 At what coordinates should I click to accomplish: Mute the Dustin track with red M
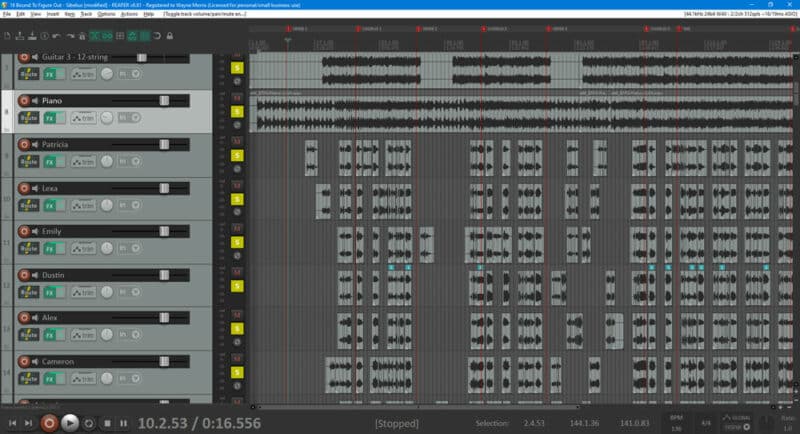point(237,272)
